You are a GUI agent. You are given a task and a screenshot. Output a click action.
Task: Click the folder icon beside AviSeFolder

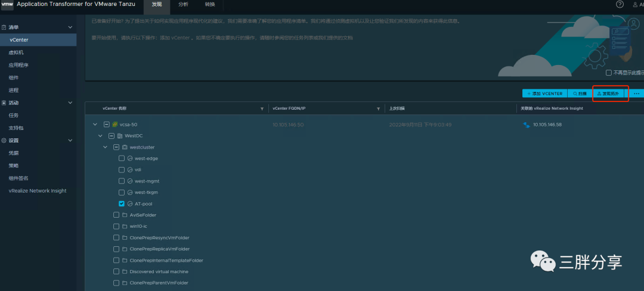125,215
